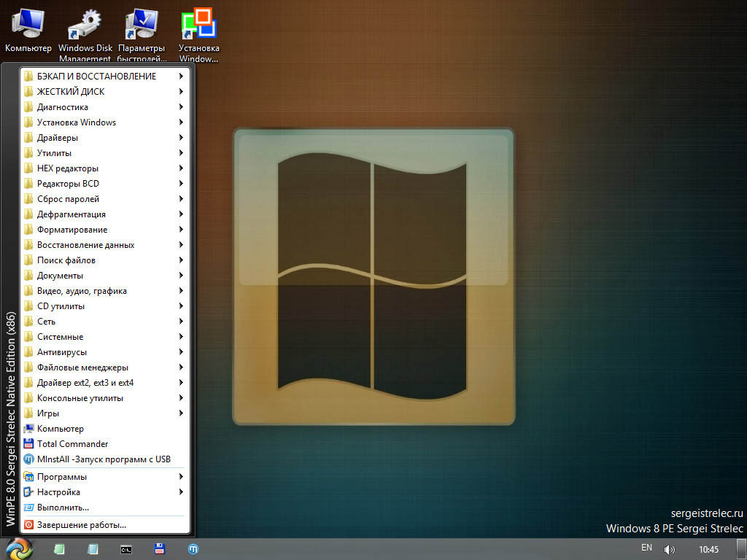Launch Total Commander floppy icon on taskbar

pyautogui.click(x=160, y=549)
